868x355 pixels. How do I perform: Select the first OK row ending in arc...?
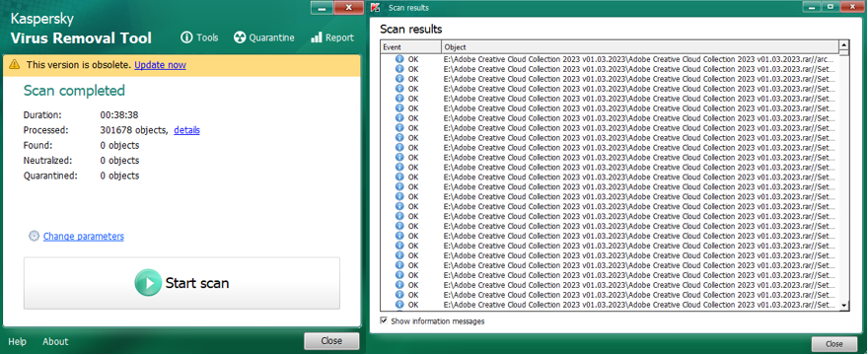609,59
